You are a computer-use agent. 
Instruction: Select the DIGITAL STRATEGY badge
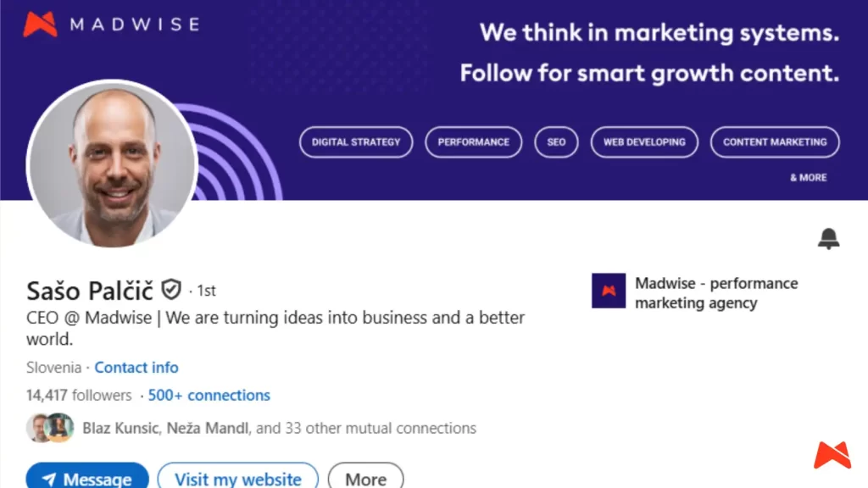coord(355,142)
